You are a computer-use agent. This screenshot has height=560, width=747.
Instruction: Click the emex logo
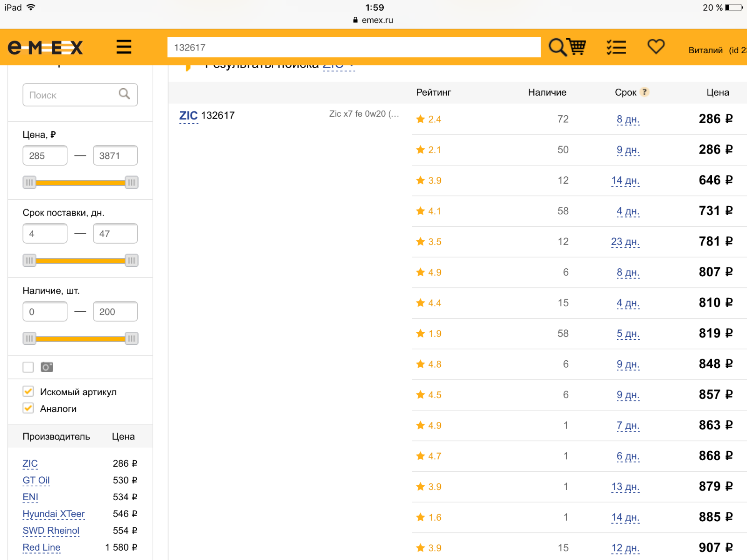(x=45, y=48)
